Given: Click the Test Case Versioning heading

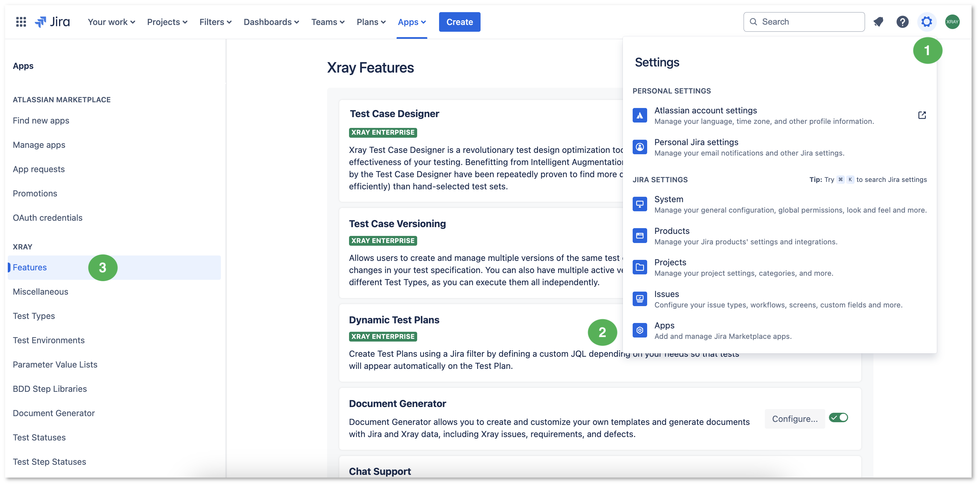Looking at the screenshot, I should [x=397, y=224].
